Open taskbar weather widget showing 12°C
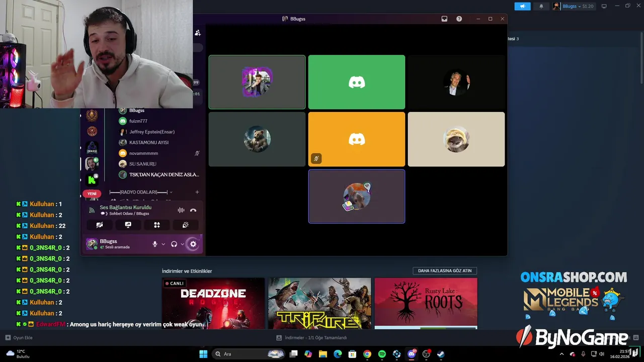This screenshot has width=644, height=362. [18, 354]
